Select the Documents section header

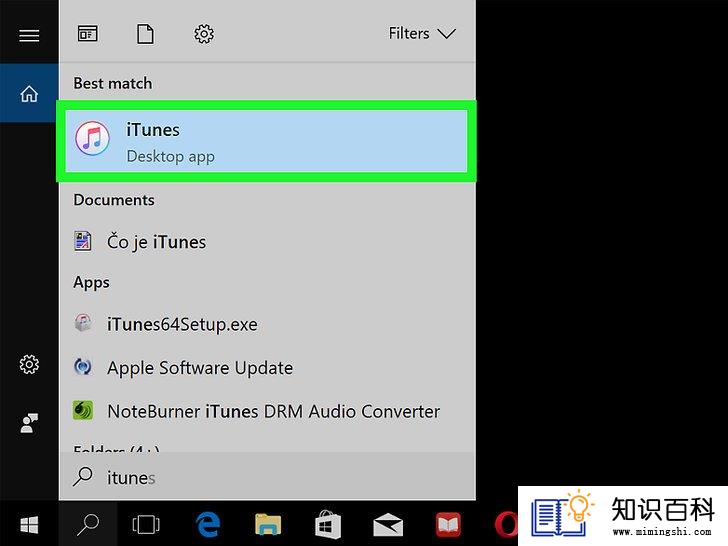(x=114, y=200)
